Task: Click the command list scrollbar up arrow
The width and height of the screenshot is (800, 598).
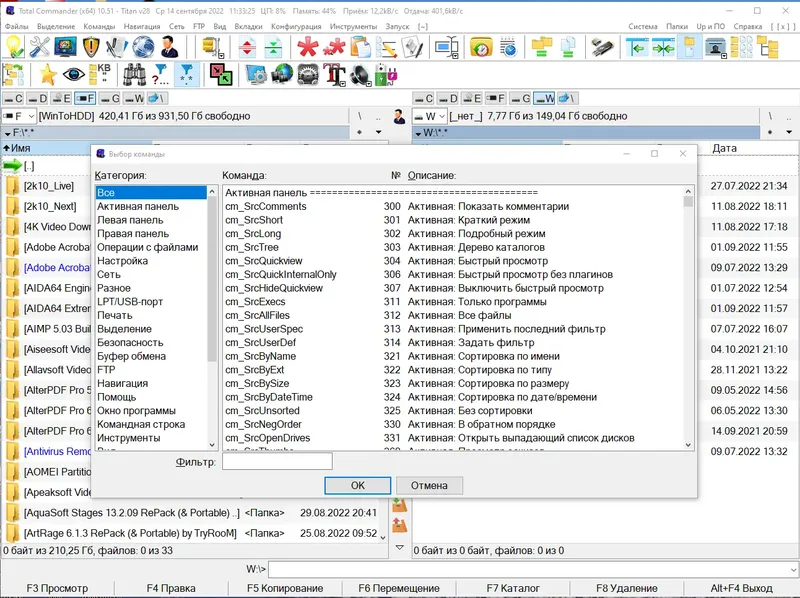Action: [688, 191]
